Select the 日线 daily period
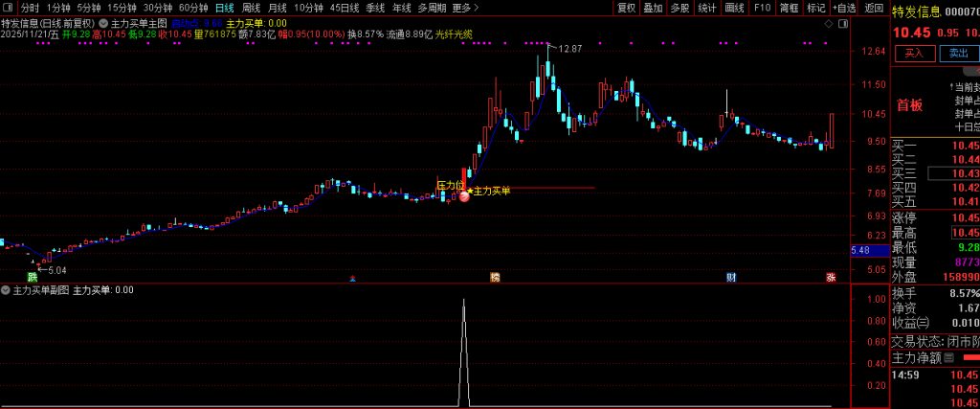The width and height of the screenshot is (980, 409). pyautogui.click(x=224, y=8)
